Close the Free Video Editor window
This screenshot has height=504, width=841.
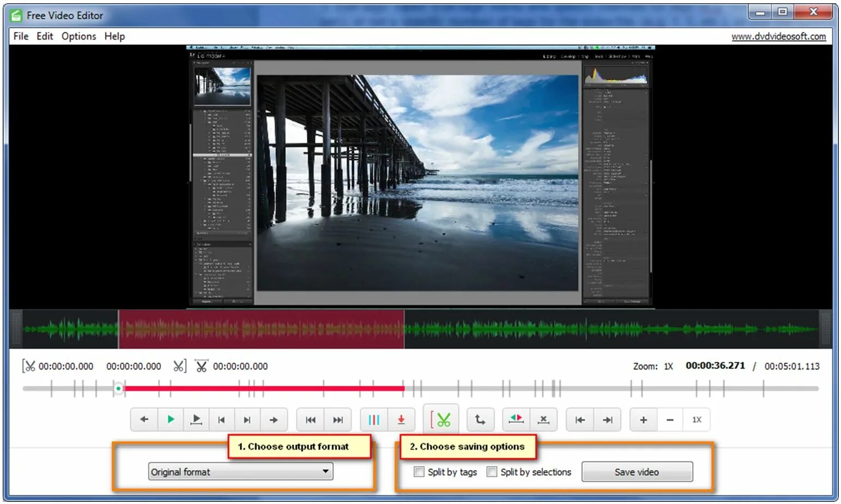(814, 13)
